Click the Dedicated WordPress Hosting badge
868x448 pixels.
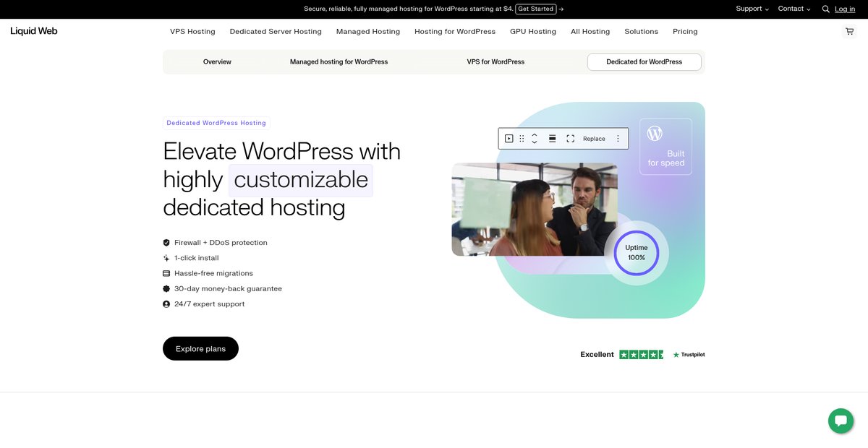tap(216, 123)
